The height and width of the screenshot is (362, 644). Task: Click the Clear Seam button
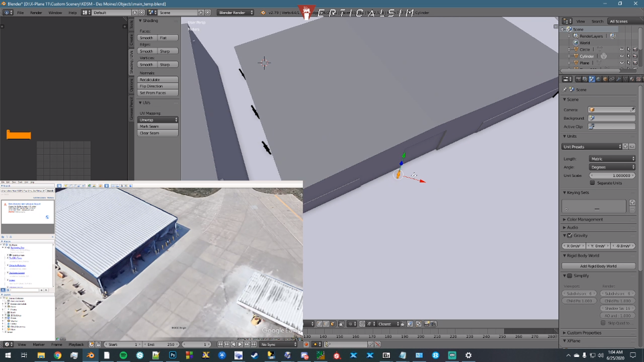coord(158,133)
